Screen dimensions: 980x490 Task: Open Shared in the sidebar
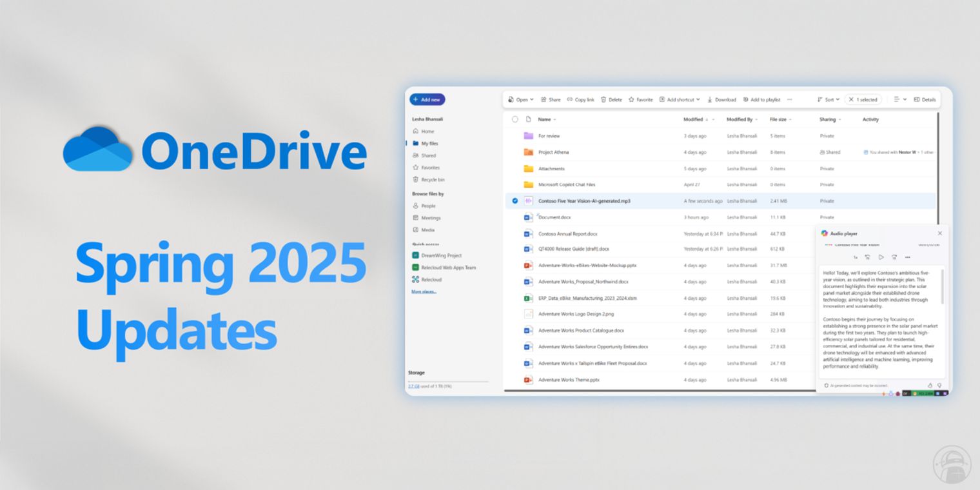click(x=424, y=155)
